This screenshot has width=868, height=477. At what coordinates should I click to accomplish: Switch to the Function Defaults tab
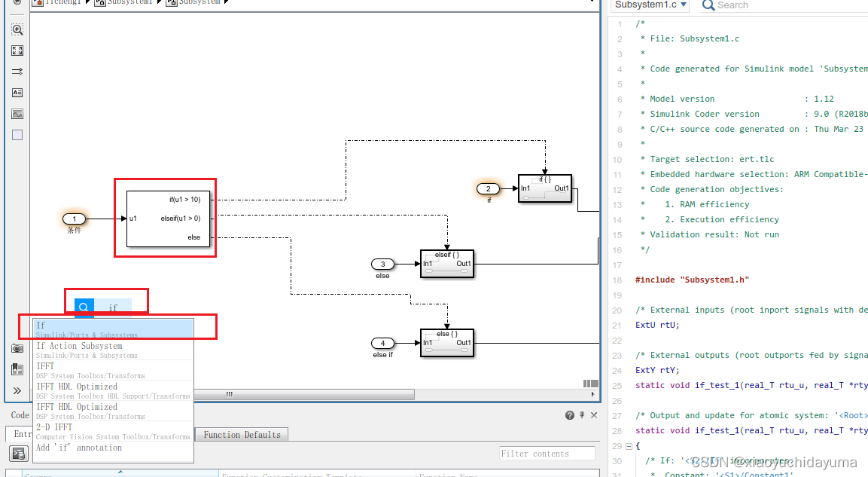click(241, 434)
